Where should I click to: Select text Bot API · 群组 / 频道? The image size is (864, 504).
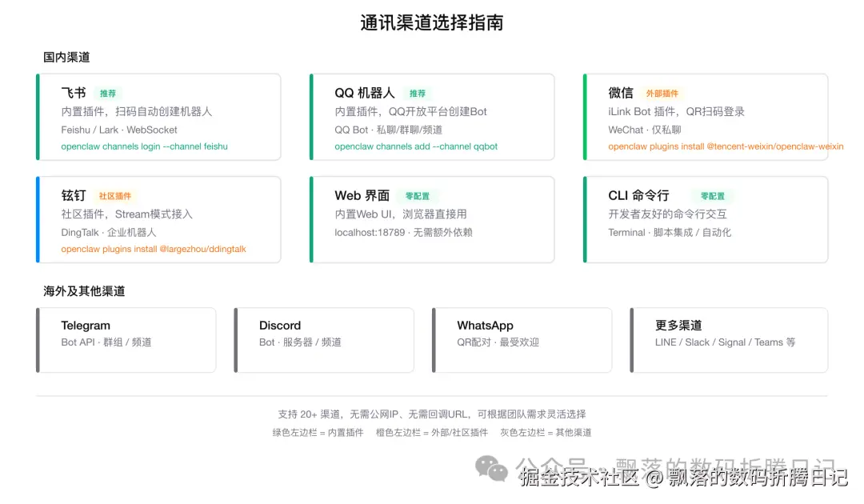[x=106, y=342]
